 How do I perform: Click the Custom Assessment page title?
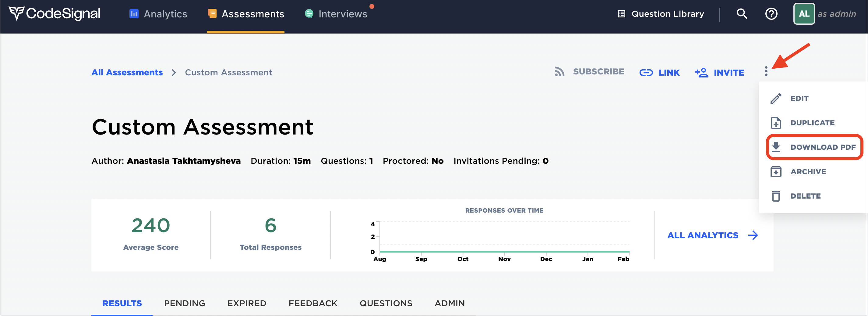(203, 127)
